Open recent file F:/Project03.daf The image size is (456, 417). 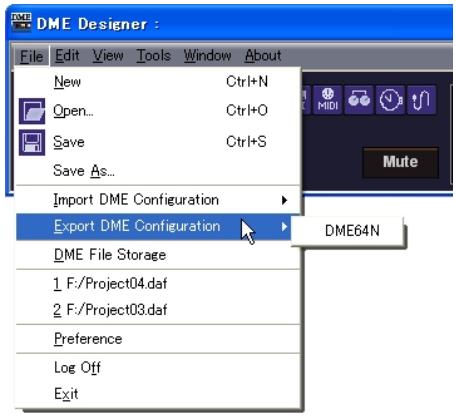coord(158,310)
